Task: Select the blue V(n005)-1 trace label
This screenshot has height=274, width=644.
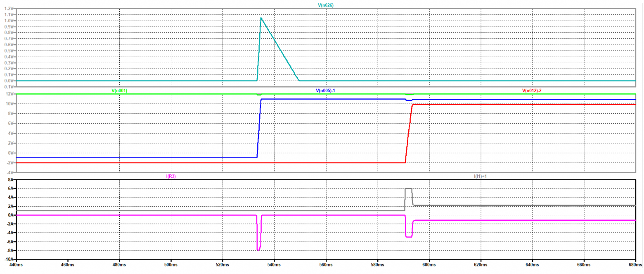Action: (x=325, y=90)
